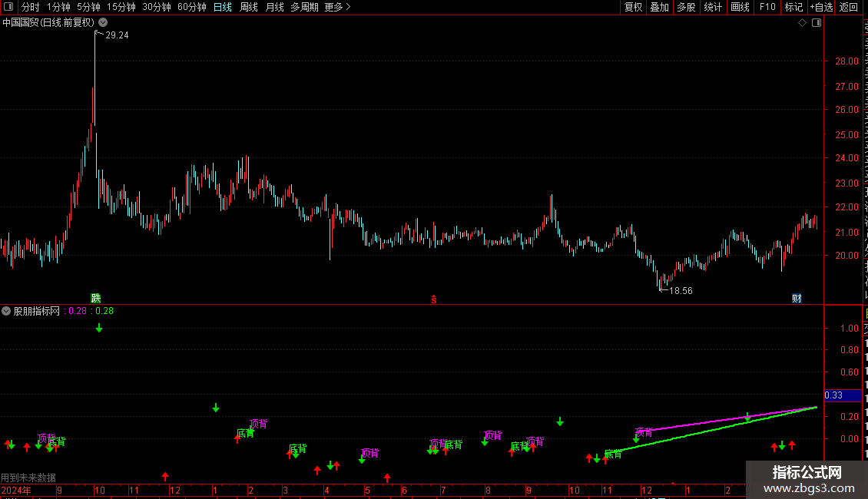Open the 多周期 multi-period view
This screenshot has height=499, width=868.
[304, 7]
